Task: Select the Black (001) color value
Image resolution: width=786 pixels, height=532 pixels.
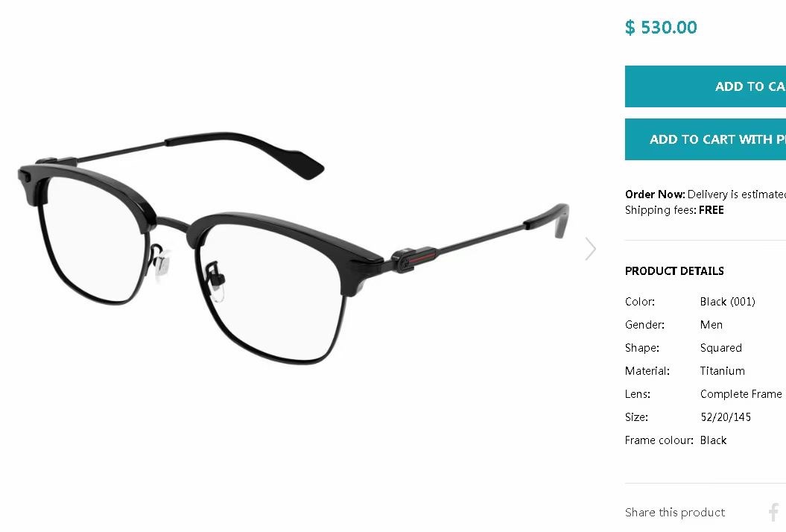Action: point(727,302)
